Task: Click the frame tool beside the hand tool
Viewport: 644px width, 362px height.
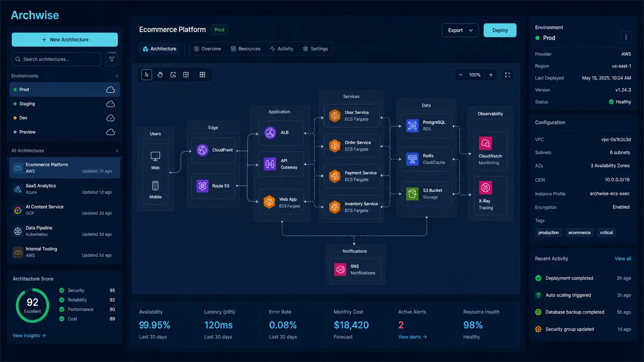Action: tap(173, 75)
